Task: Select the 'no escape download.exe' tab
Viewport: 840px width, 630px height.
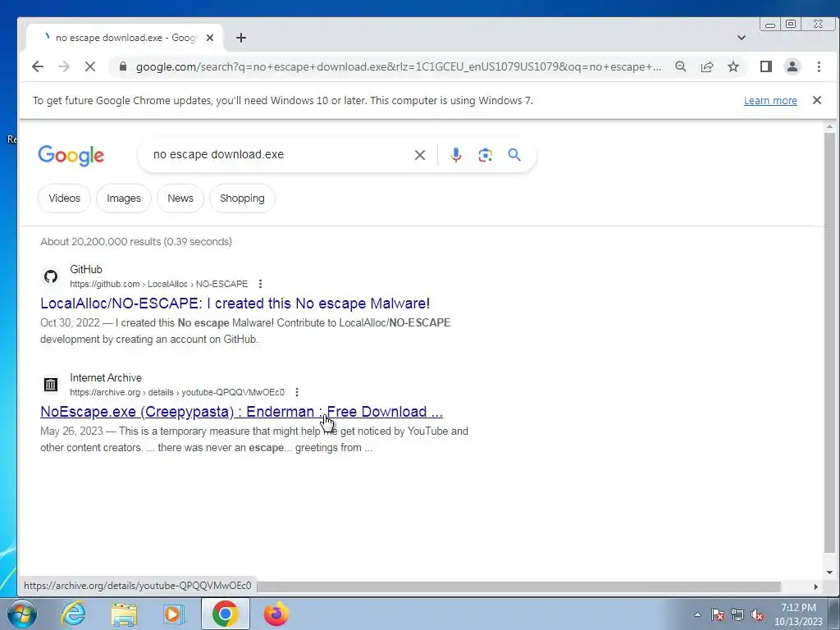Action: click(x=125, y=38)
